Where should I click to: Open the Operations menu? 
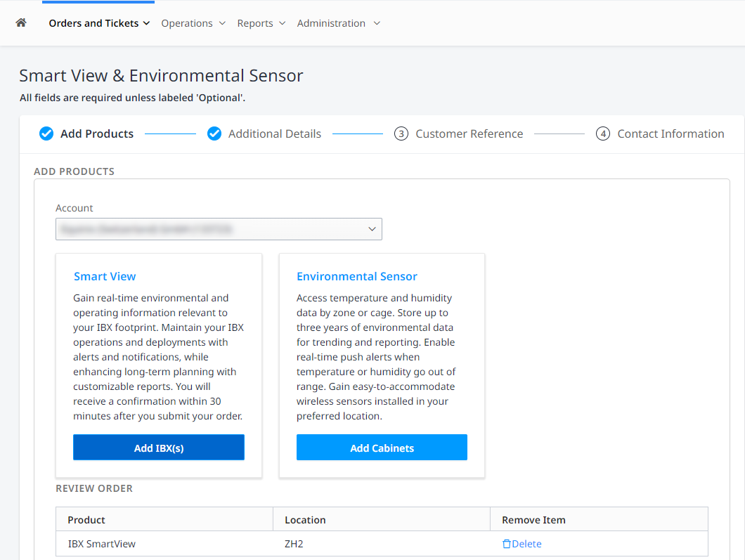pos(193,23)
